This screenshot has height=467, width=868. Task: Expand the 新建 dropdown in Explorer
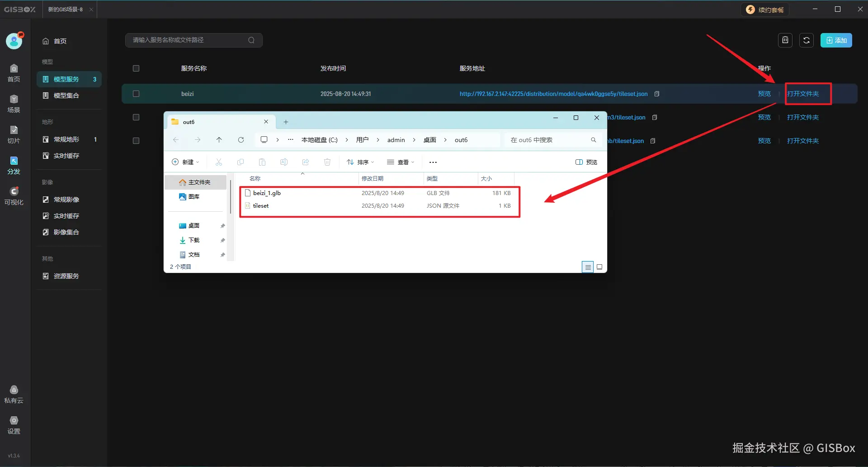click(185, 162)
